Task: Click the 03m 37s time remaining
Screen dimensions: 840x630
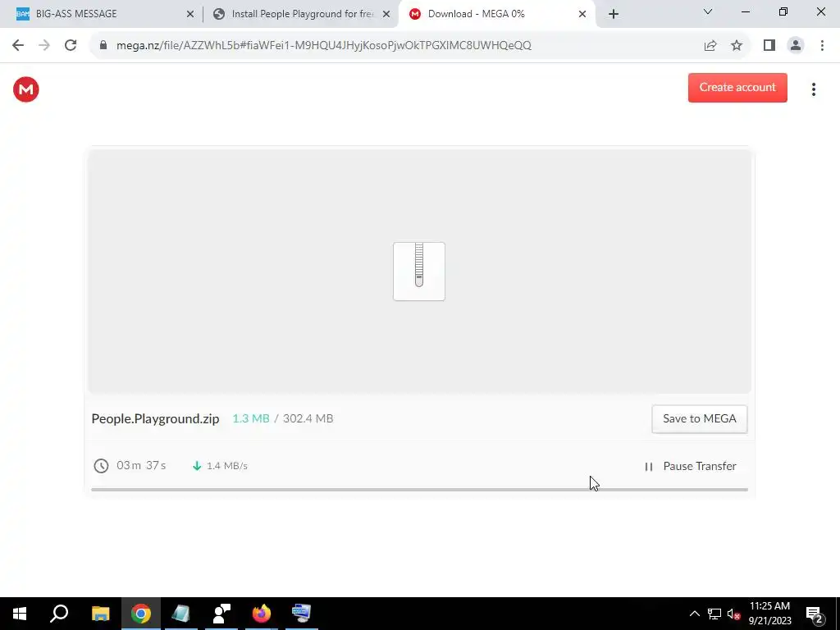Action: [141, 466]
